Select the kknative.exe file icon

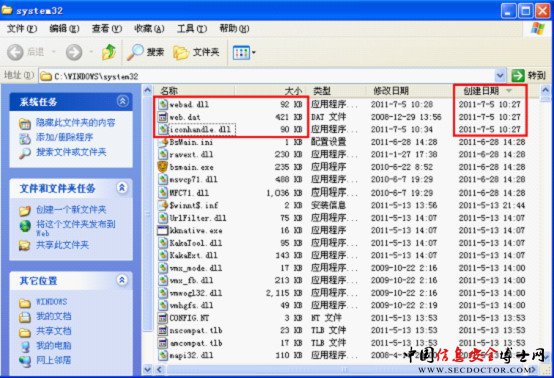coord(163,231)
